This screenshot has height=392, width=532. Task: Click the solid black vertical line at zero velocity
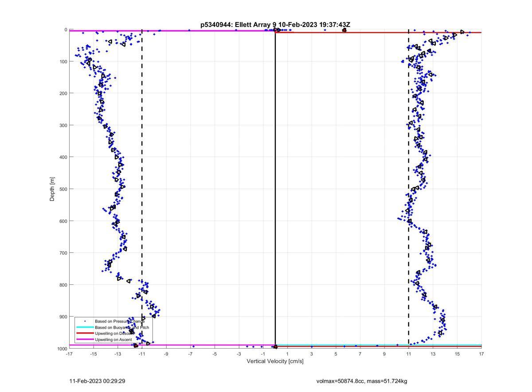click(275, 189)
